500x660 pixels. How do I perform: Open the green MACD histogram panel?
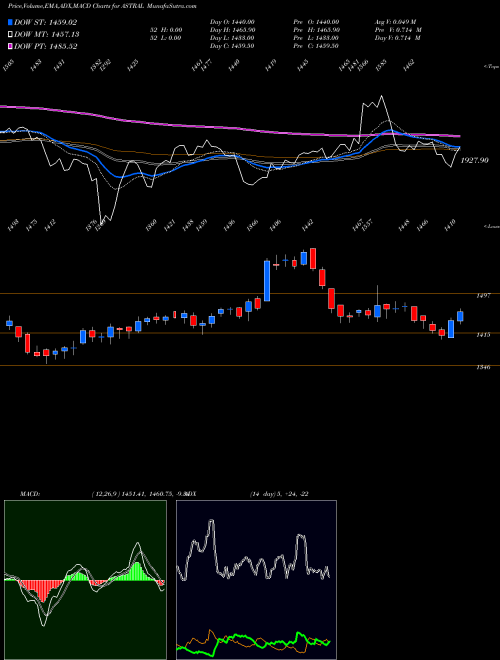(85, 580)
